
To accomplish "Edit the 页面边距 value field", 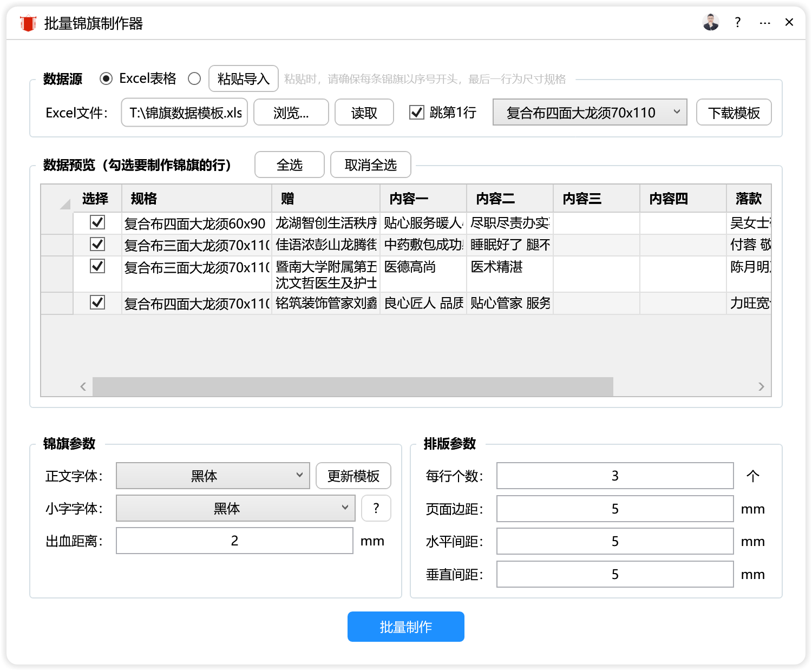I will click(x=615, y=509).
